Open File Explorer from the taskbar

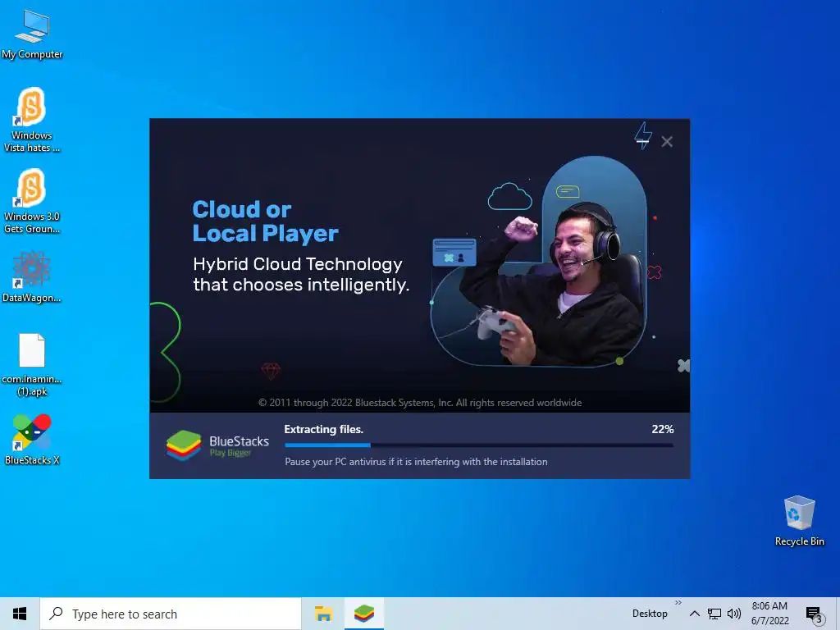pyautogui.click(x=323, y=614)
